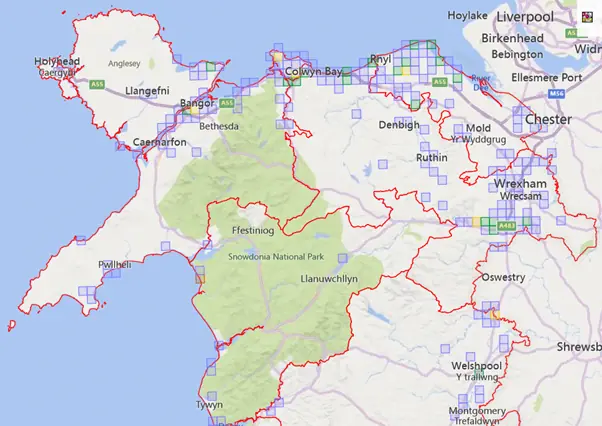The width and height of the screenshot is (602, 426).
Task: Click the A483 road shield near Wrexham
Action: [x=506, y=226]
